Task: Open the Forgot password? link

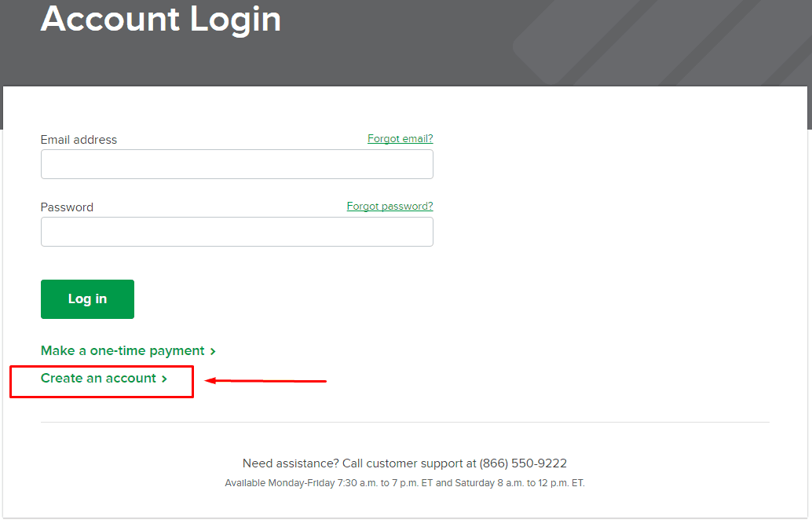Action: (390, 206)
